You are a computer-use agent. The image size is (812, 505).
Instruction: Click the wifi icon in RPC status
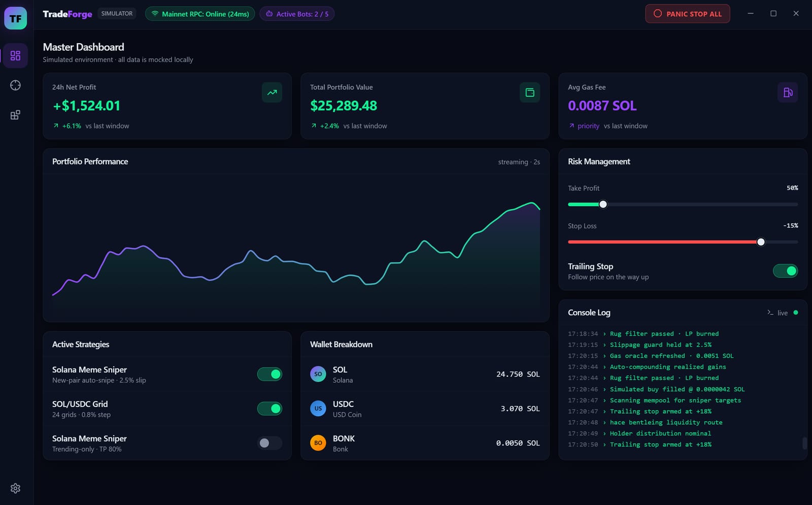point(155,14)
